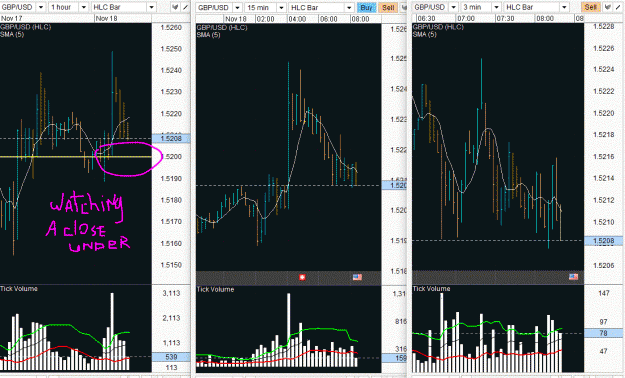Click the 07:30 mark on the 3 min time axis

click(505, 19)
